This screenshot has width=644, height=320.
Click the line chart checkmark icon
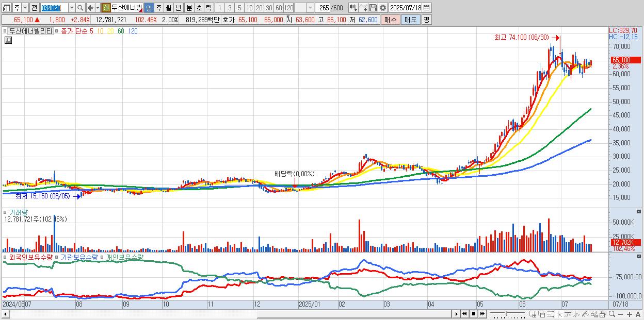[363, 8]
